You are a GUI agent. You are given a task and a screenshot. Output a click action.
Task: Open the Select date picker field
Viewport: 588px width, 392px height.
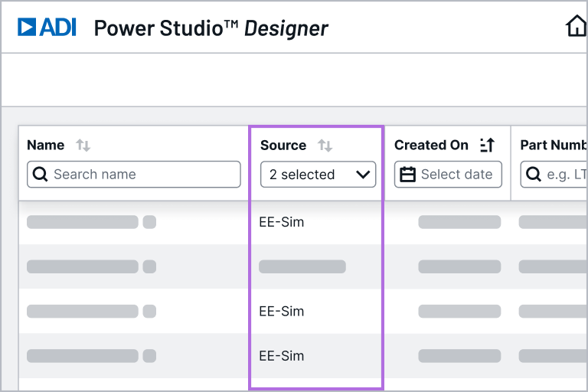pos(448,175)
